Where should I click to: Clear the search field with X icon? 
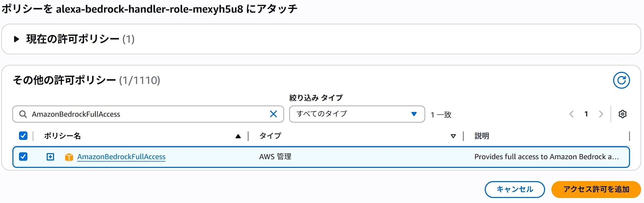click(273, 114)
